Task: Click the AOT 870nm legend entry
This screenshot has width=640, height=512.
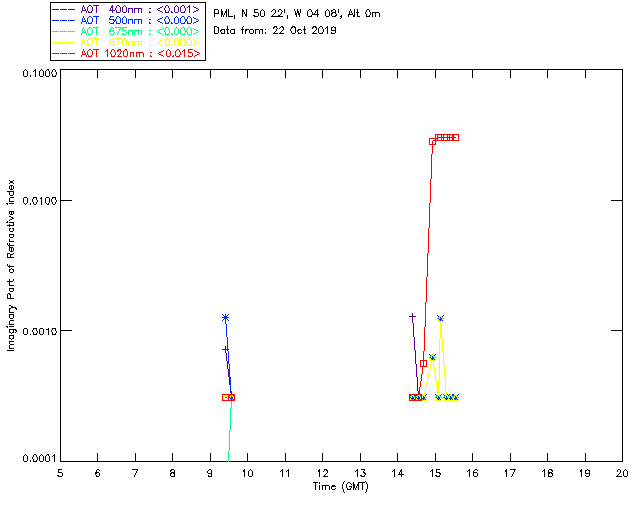Action: point(126,42)
